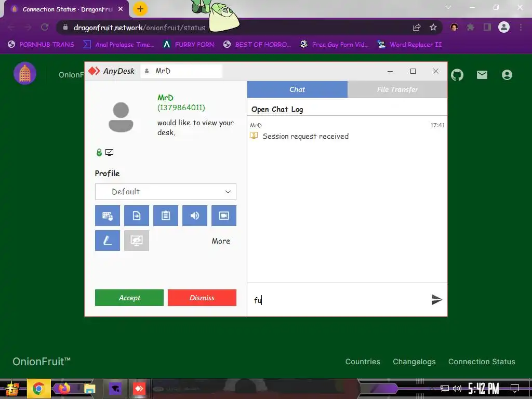Open a new browser tab
Screen dimensions: 532x399
(140, 9)
